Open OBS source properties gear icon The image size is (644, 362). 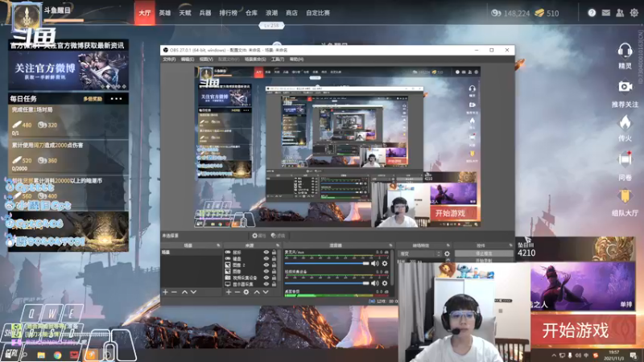(246, 292)
